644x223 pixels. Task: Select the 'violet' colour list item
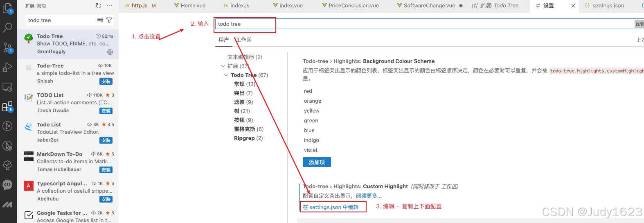pos(311,150)
